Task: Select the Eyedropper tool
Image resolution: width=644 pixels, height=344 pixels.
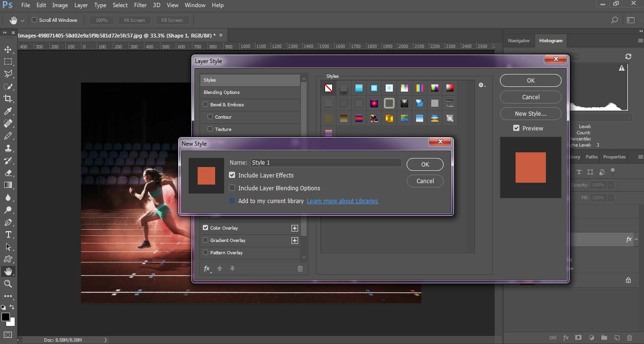Action: click(x=8, y=111)
